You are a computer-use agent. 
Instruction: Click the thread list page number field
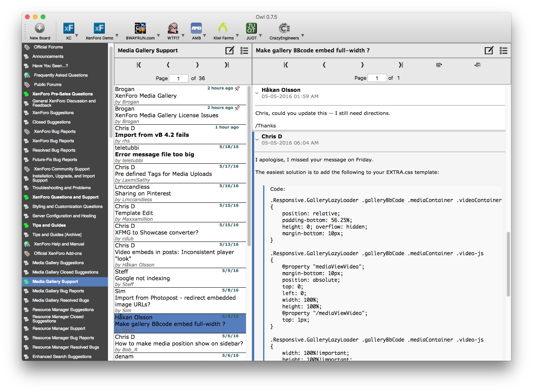coord(178,78)
